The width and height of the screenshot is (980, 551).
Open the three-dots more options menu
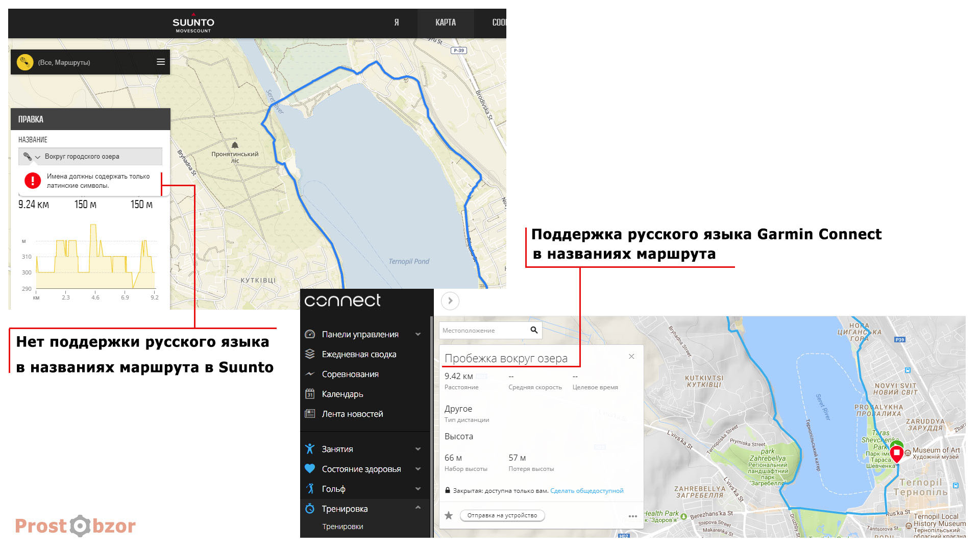633,516
